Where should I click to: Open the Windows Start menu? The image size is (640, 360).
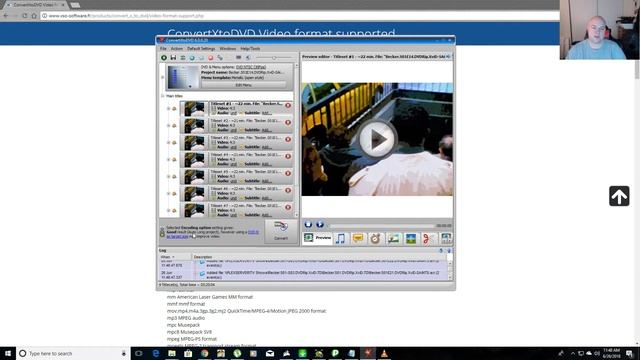[x=8, y=353]
